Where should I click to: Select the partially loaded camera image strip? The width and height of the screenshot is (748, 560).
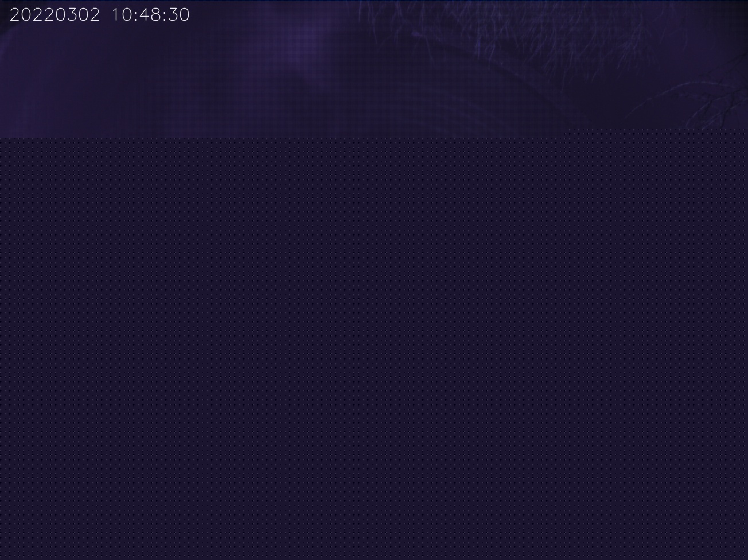coord(374,69)
